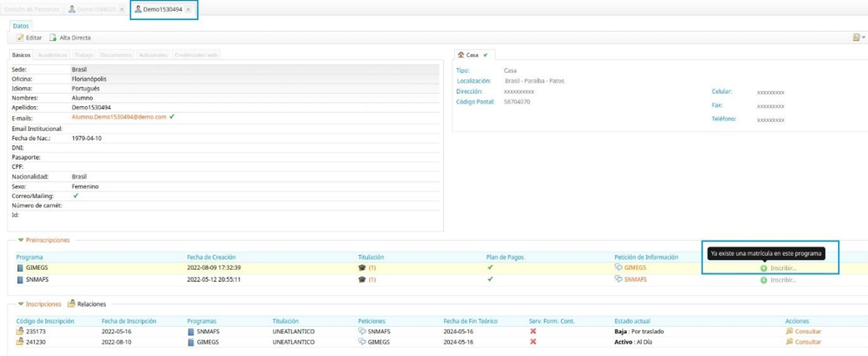Toggle the Correo/Mailing green checkmark
The height and width of the screenshot is (356, 868).
pyautogui.click(x=76, y=196)
